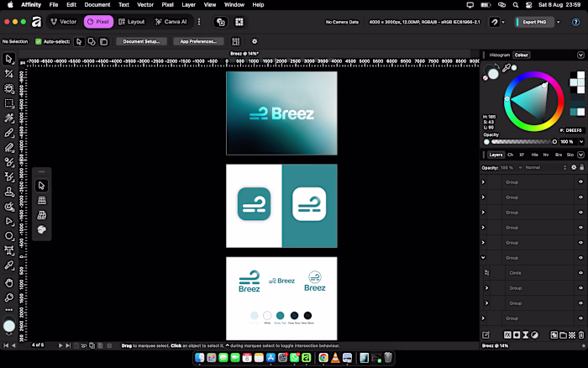Select the Hand view tool
The image size is (588, 368).
pyautogui.click(x=9, y=283)
